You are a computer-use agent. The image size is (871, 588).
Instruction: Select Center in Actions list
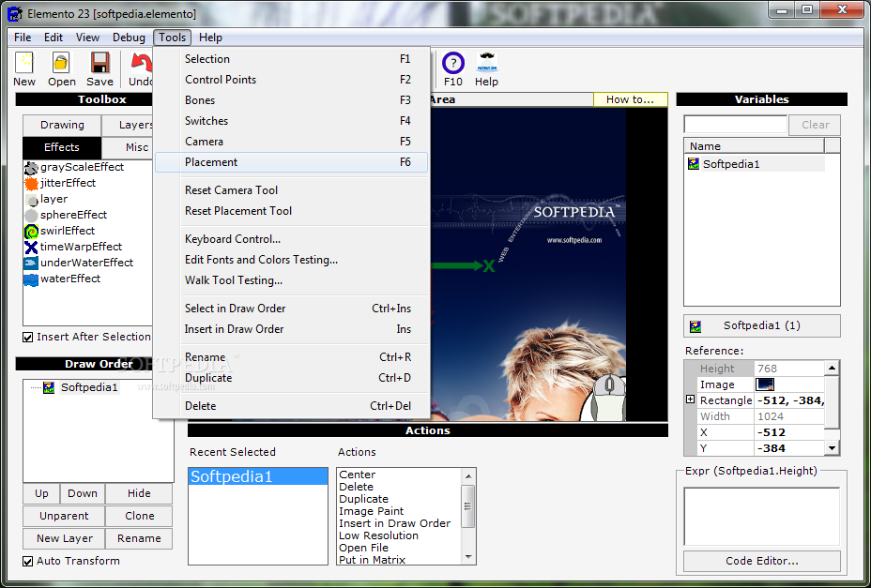[358, 475]
